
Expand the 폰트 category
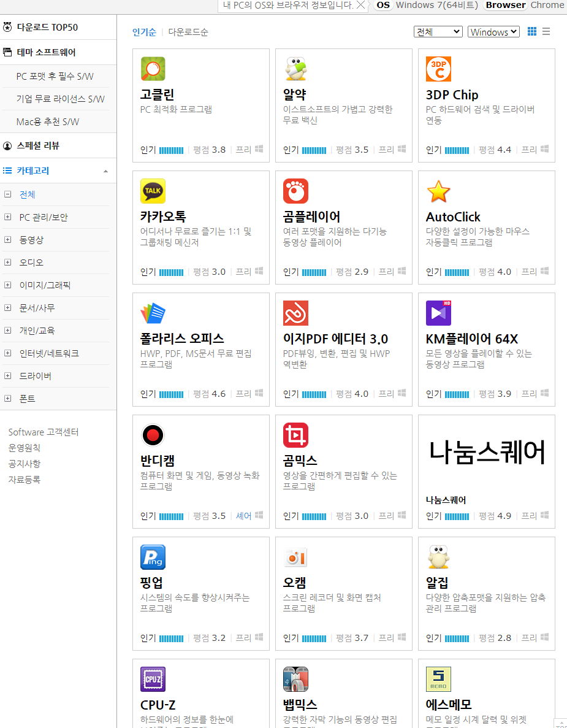coord(7,399)
